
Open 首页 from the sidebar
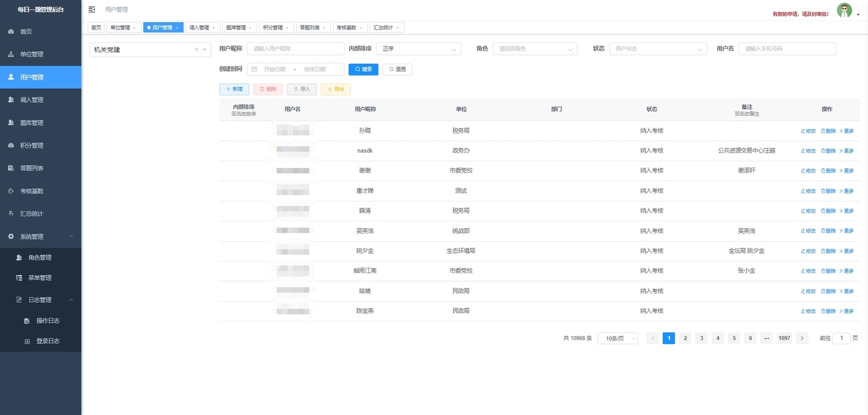tap(26, 32)
